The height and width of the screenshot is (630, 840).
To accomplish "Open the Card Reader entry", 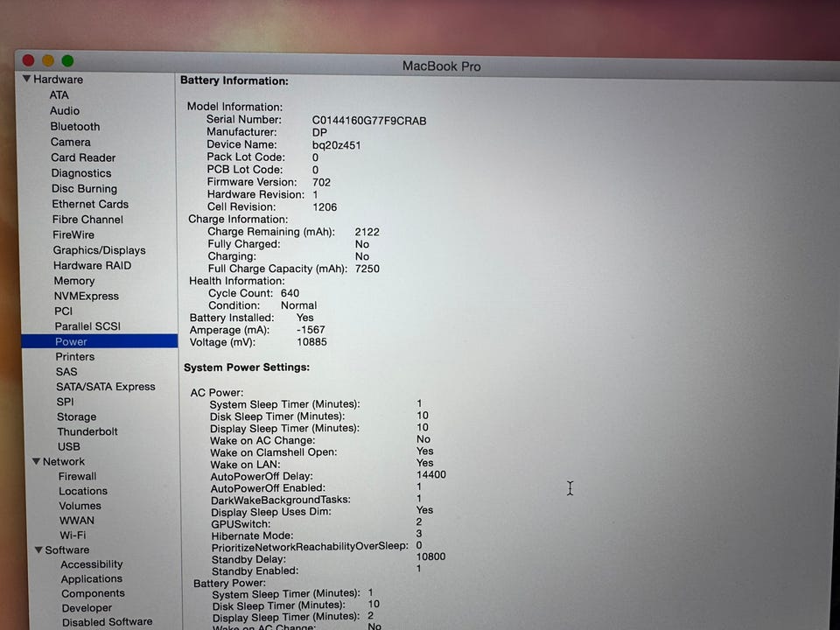I will point(83,157).
